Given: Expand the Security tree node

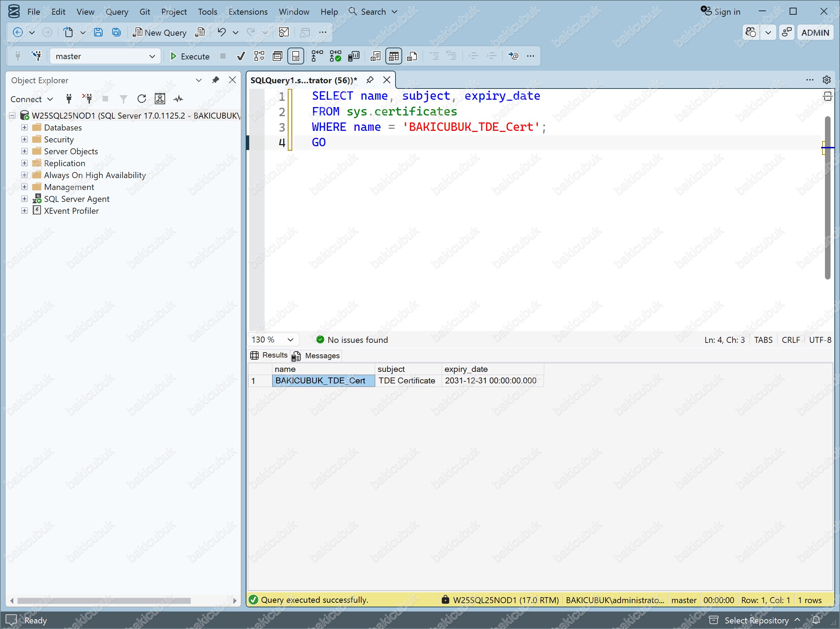Looking at the screenshot, I should click(x=24, y=139).
